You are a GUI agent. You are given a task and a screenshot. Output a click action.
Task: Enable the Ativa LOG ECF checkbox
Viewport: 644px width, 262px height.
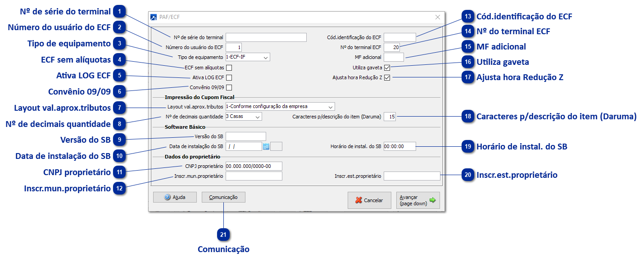click(x=230, y=77)
